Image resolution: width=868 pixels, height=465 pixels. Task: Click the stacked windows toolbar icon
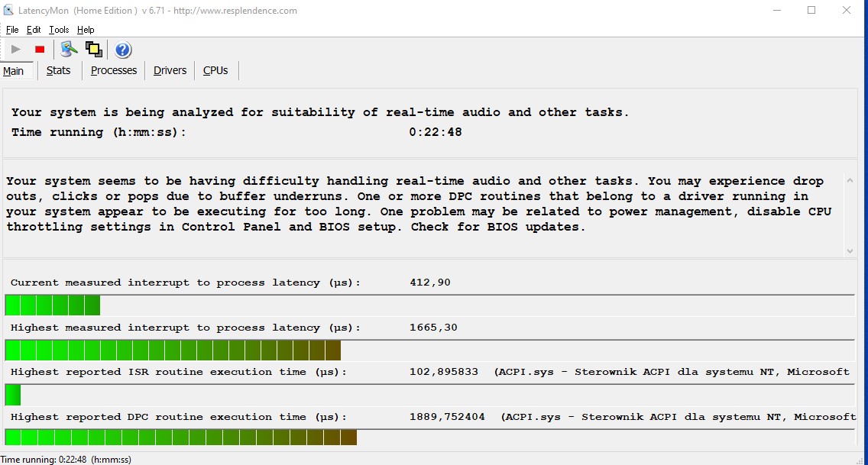point(94,49)
